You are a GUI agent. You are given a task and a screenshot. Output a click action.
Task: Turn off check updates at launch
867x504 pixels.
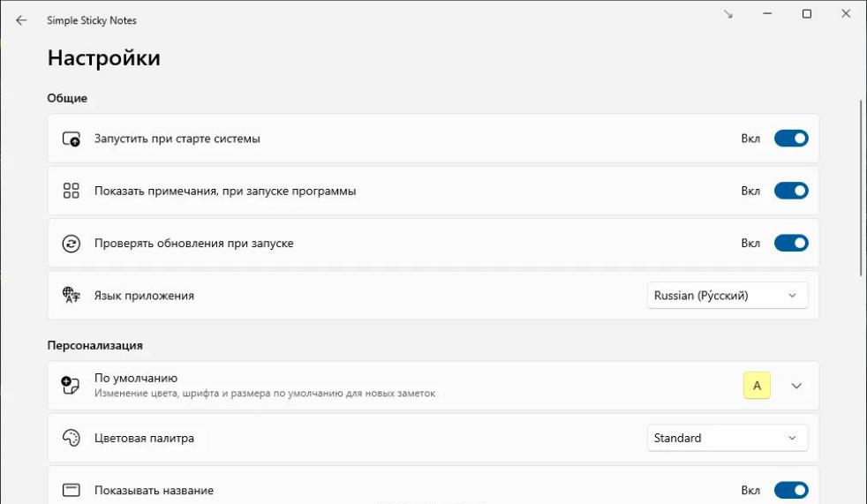(x=791, y=243)
